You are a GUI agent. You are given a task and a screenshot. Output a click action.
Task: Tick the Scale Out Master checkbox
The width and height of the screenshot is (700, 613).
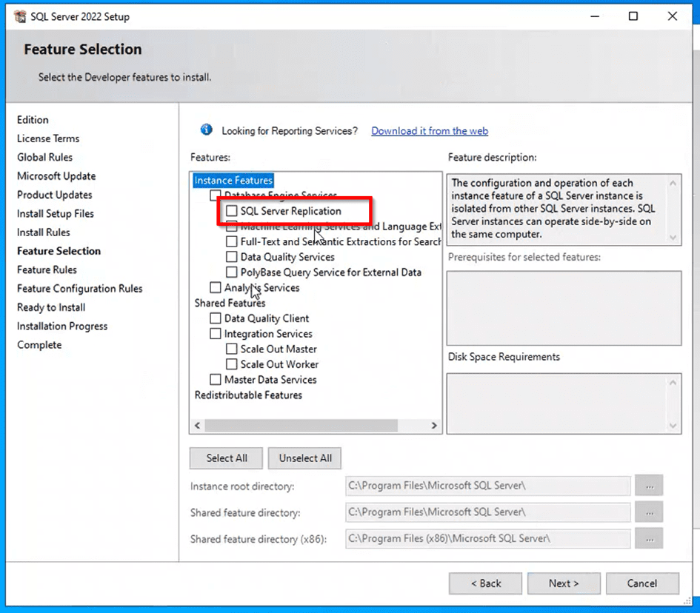click(231, 349)
